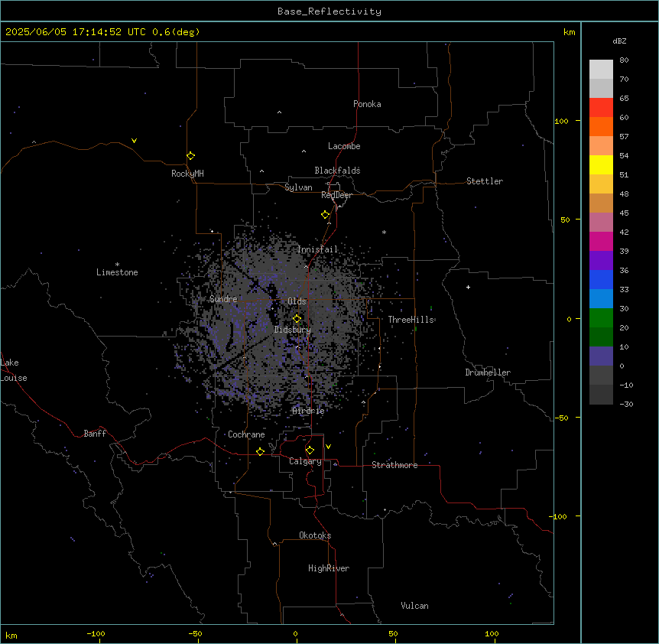
Task: Select the Cochrane city label
Action: point(246,434)
